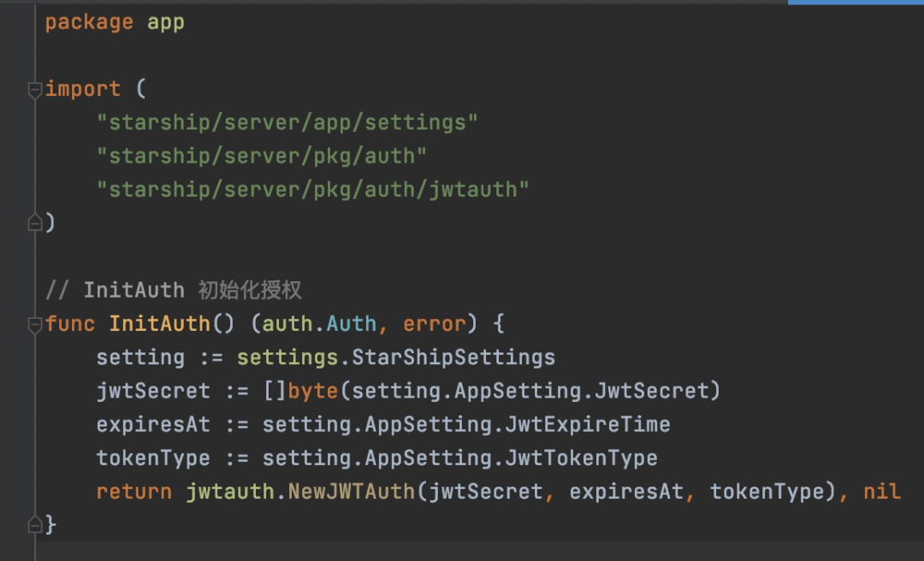Click the JwtExpireTime field

pyautogui.click(x=587, y=424)
